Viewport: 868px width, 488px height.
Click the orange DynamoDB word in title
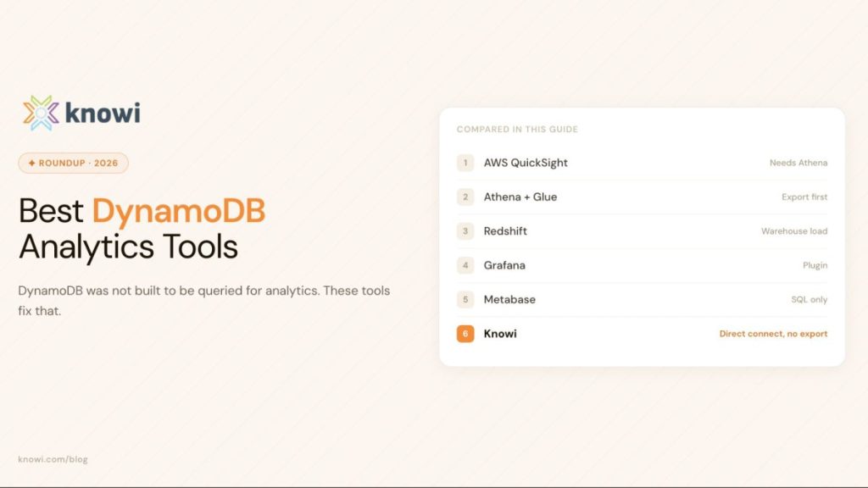click(179, 211)
